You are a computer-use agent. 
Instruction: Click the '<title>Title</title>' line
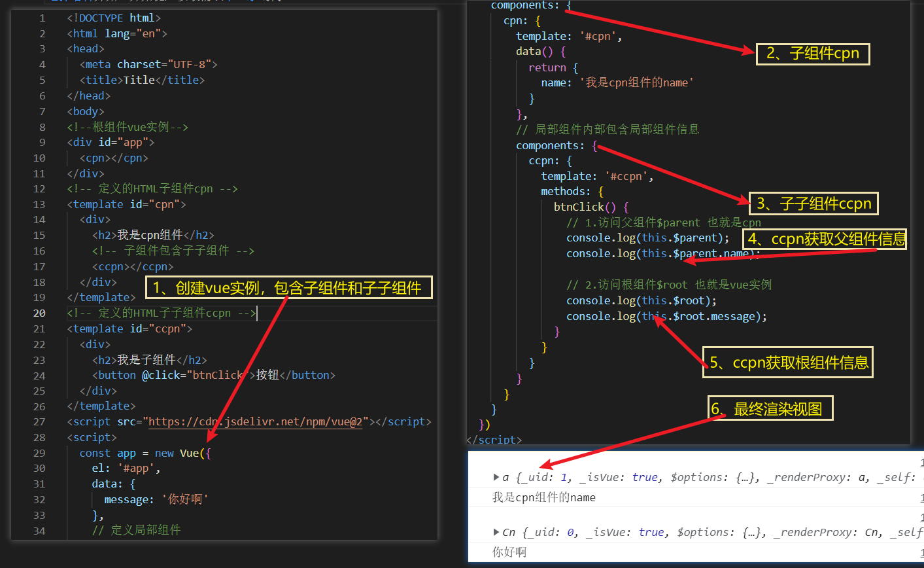pyautogui.click(x=142, y=80)
